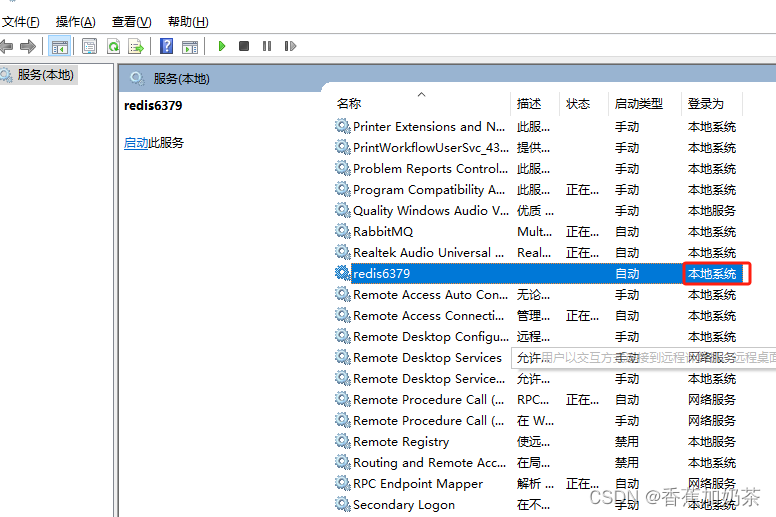
Task: Click the Pause Service icon
Action: 267,46
